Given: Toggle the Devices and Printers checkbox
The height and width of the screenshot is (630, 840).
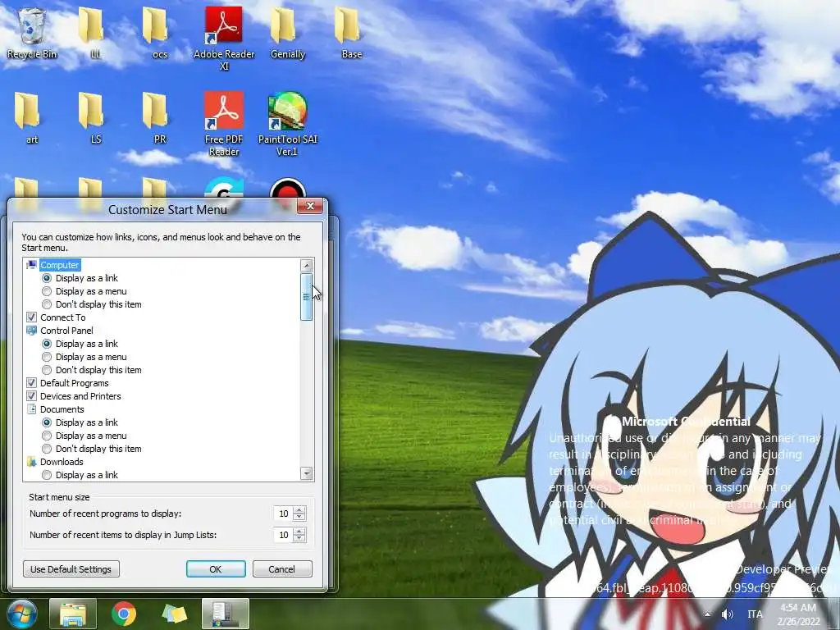Looking at the screenshot, I should click(32, 396).
